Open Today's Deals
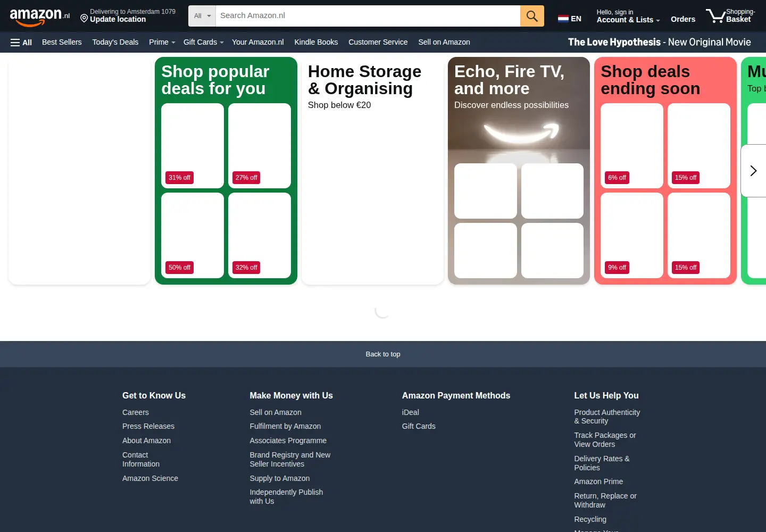This screenshot has width=766, height=532. coord(115,42)
